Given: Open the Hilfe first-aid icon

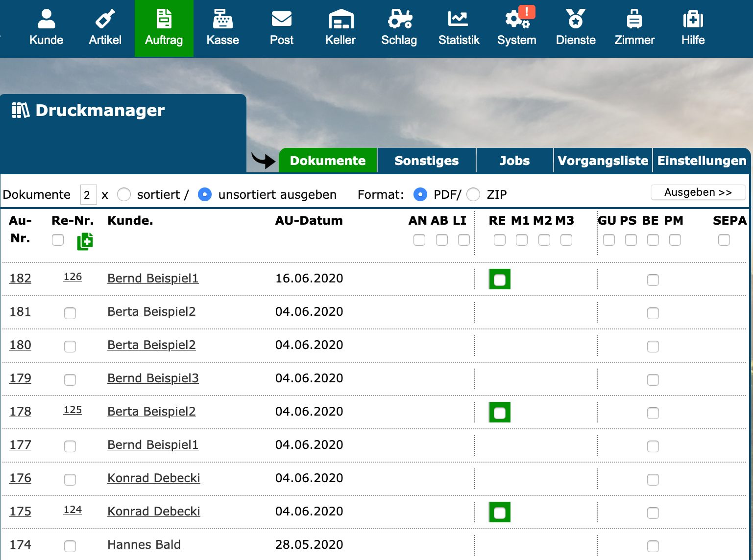Looking at the screenshot, I should [x=693, y=20].
